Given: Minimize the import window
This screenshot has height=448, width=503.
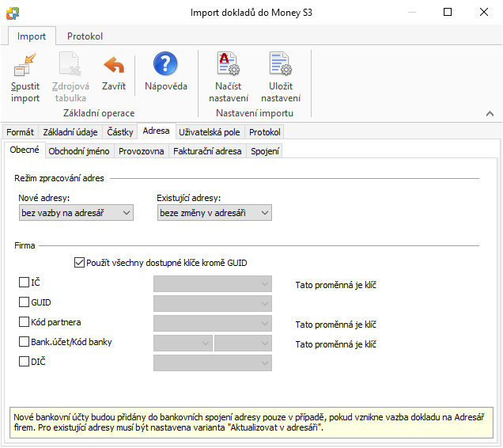Looking at the screenshot, I should click(x=412, y=12).
